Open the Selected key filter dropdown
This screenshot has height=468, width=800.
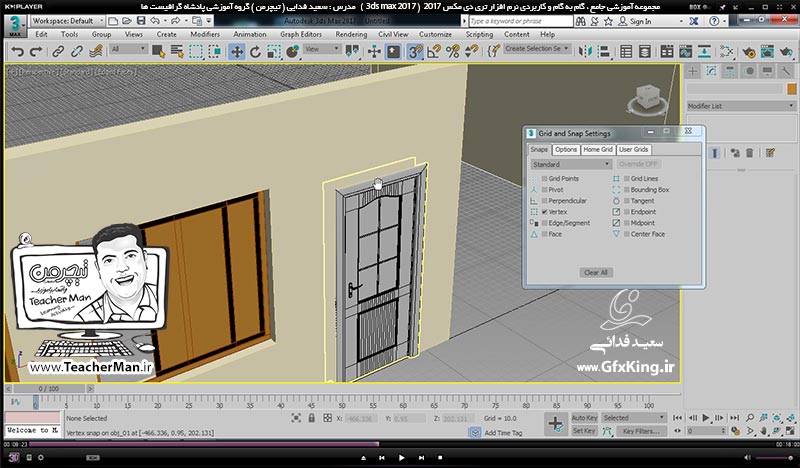point(634,418)
